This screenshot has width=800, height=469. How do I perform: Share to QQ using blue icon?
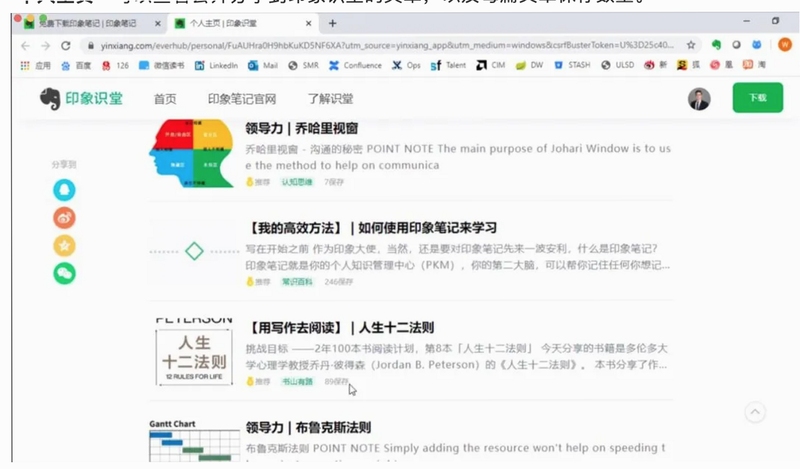64,190
